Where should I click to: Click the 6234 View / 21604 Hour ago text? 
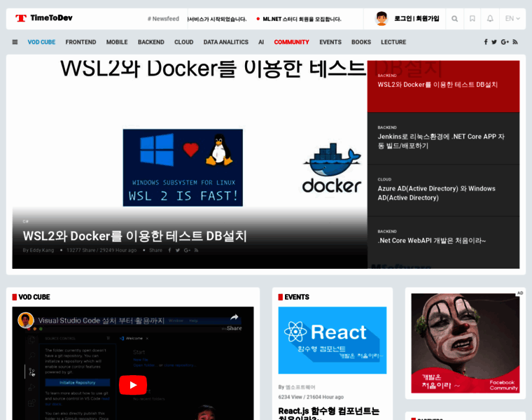311,397
